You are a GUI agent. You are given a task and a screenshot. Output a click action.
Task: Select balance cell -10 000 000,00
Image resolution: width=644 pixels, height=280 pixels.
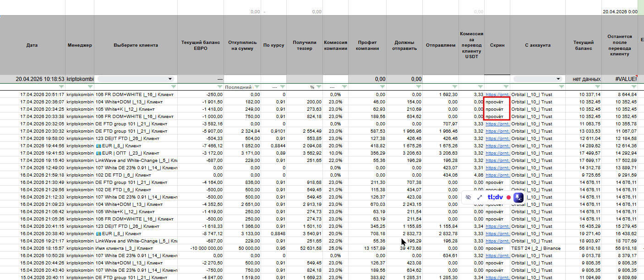coord(201,248)
